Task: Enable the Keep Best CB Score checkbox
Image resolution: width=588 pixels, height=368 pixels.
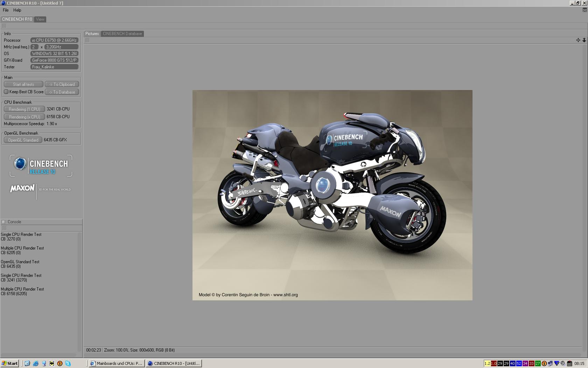Action: 6,92
